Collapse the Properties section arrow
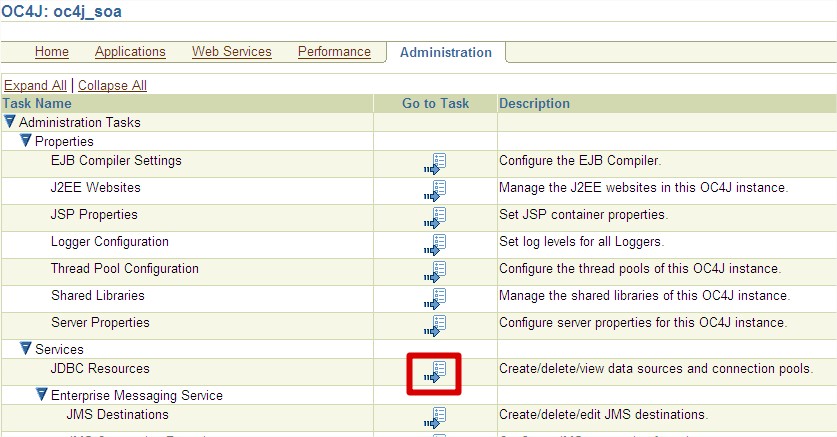 coord(26,141)
